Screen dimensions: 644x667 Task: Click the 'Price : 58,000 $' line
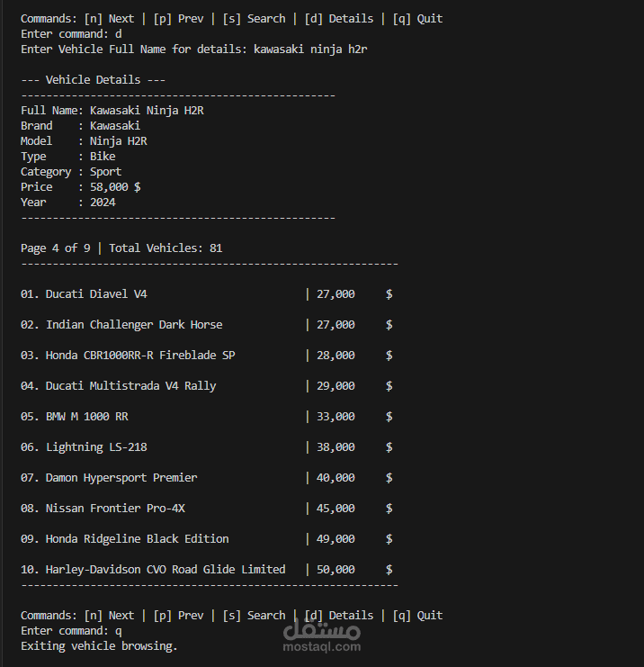(81, 186)
